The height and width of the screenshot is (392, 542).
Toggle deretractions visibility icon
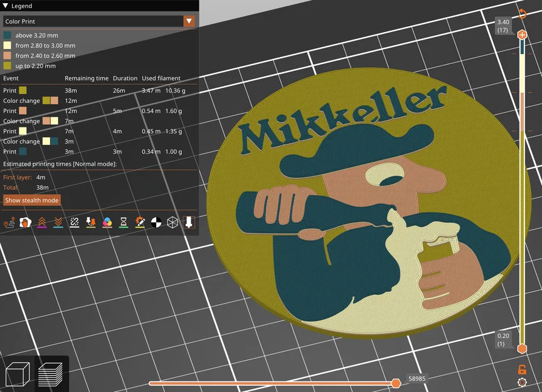point(58,223)
